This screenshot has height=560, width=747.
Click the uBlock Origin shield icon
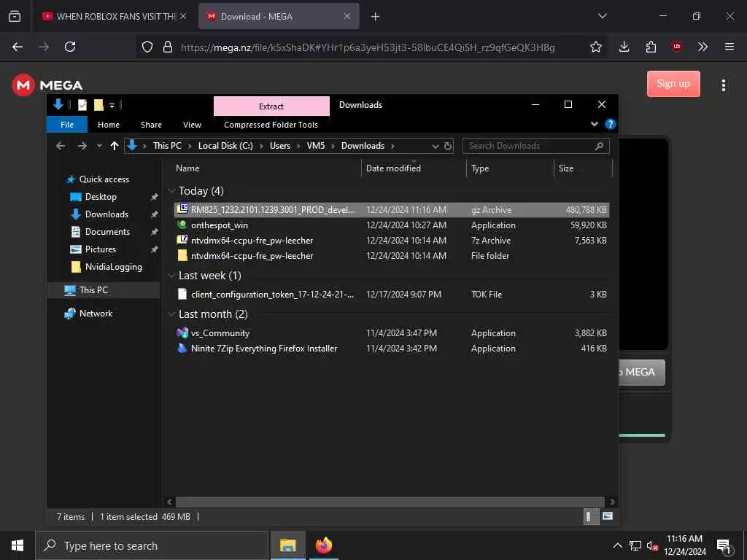pos(676,47)
